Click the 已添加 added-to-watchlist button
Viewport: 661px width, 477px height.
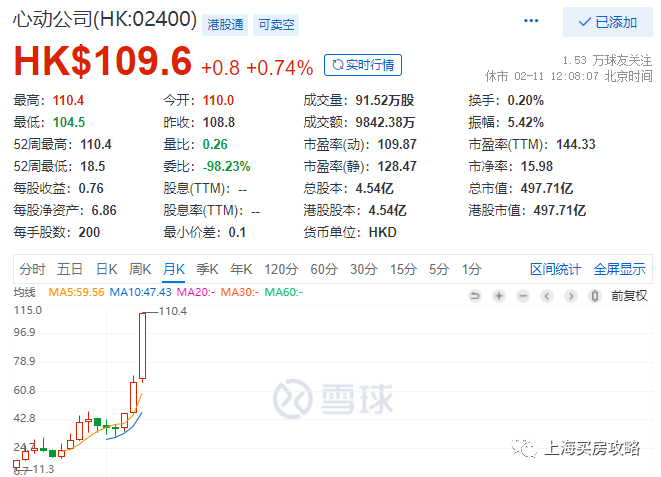607,22
